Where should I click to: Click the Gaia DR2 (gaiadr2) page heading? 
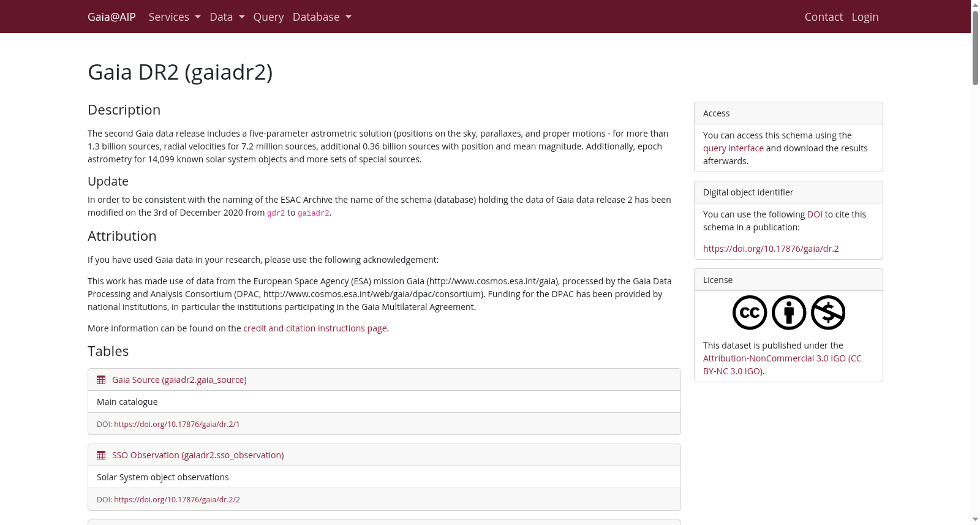pyautogui.click(x=180, y=72)
